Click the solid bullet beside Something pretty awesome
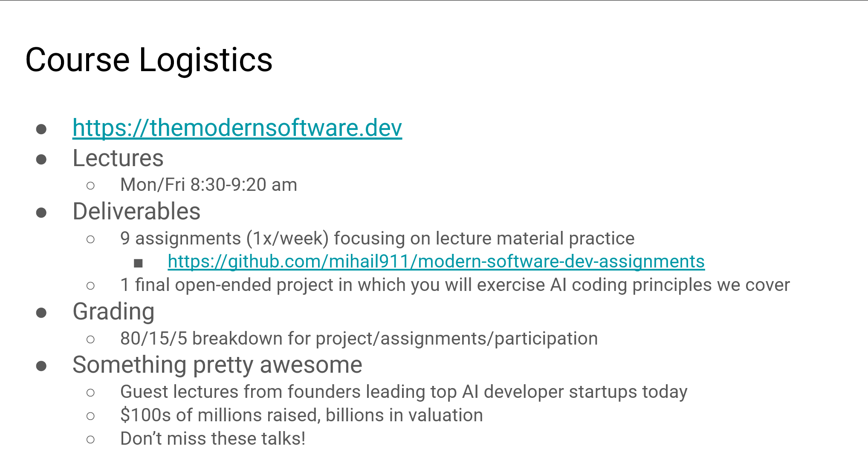The height and width of the screenshot is (466, 868). [41, 366]
